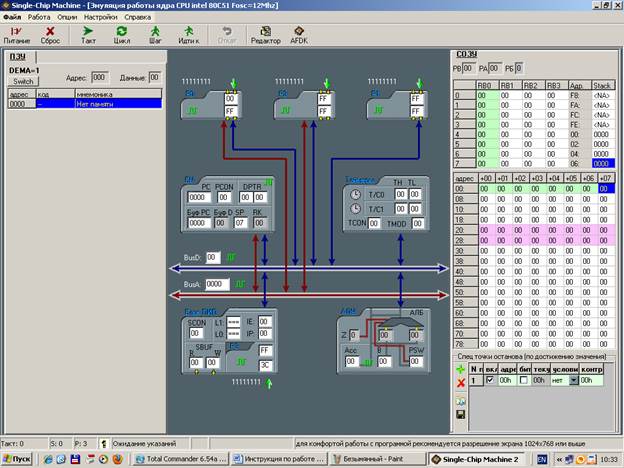Click the Switch button under DEMA=1
The height and width of the screenshot is (468, 624).
[22, 81]
